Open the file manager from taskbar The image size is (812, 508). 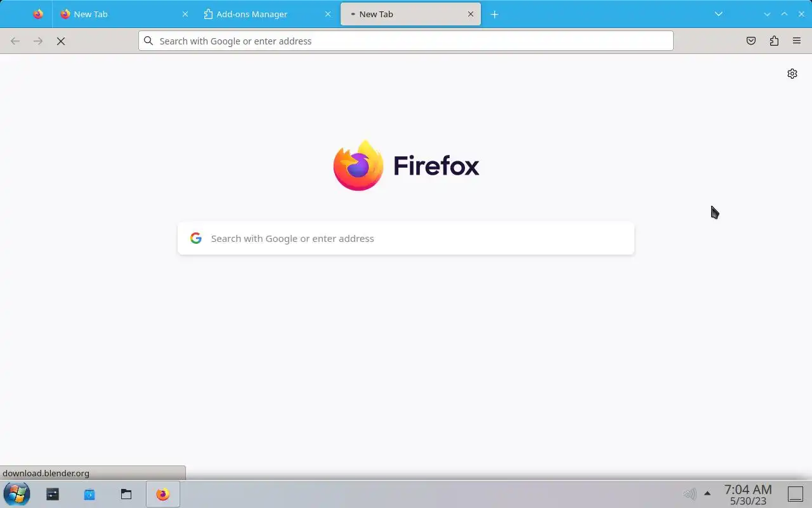click(x=126, y=494)
